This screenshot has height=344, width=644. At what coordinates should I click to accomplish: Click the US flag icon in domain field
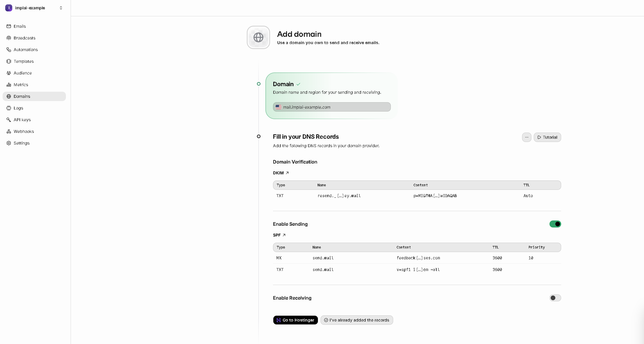(x=279, y=107)
